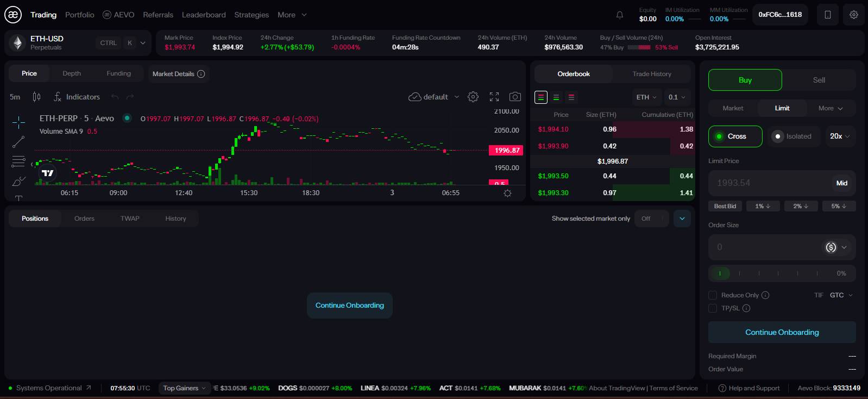Open the mobile device icon button
This screenshot has width=868, height=399.
click(828, 15)
